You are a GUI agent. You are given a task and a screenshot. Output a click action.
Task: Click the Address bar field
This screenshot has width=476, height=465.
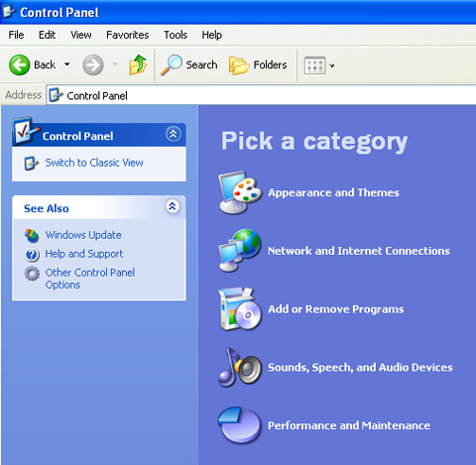pos(261,95)
